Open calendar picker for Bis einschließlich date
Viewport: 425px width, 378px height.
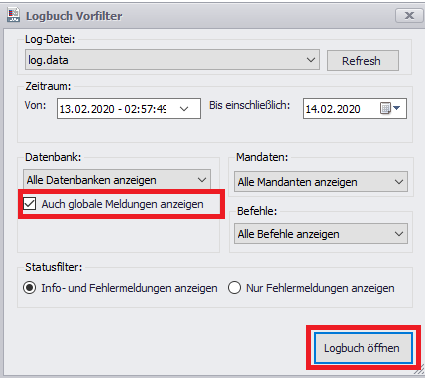pyautogui.click(x=390, y=108)
